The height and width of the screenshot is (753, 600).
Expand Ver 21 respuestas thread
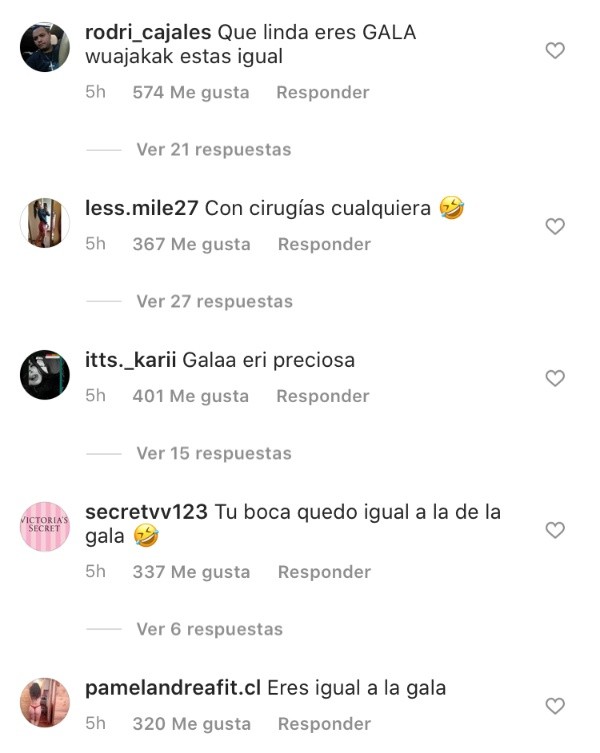click(x=214, y=149)
